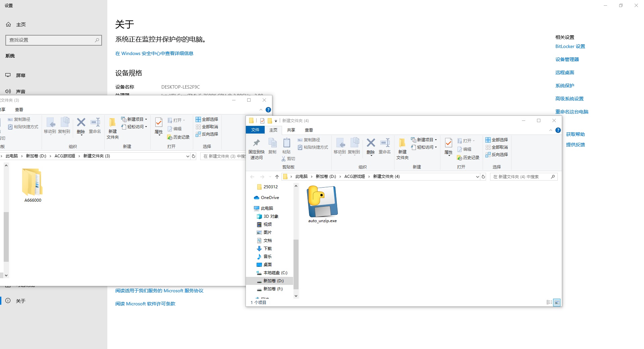Viewport: 644px width, 349px height.
Task: Switch to the 共享 ribbon tab
Action: (291, 130)
